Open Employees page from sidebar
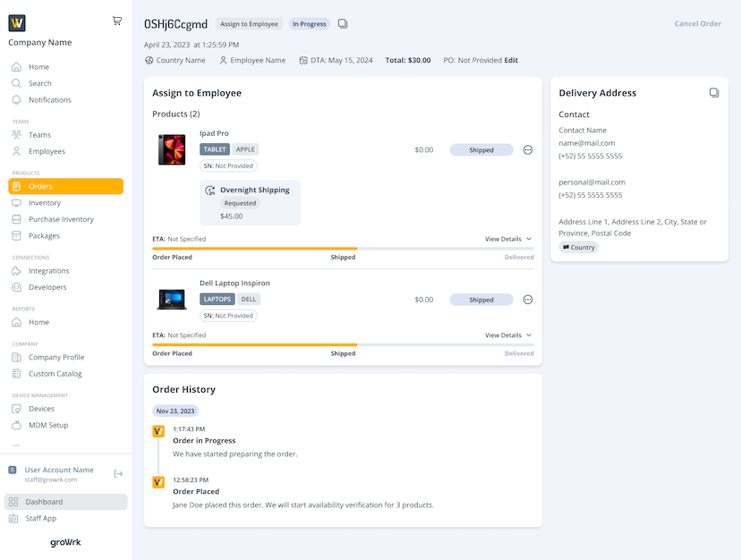741x560 pixels. [x=47, y=151]
